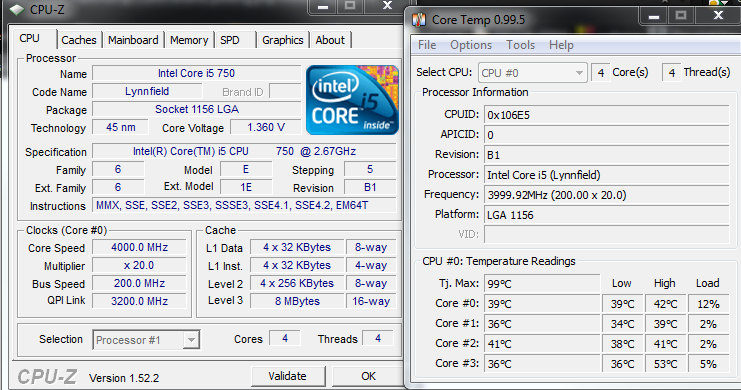The width and height of the screenshot is (741, 390).
Task: Open the Mainboard tab in CPU-Z
Action: click(x=133, y=40)
